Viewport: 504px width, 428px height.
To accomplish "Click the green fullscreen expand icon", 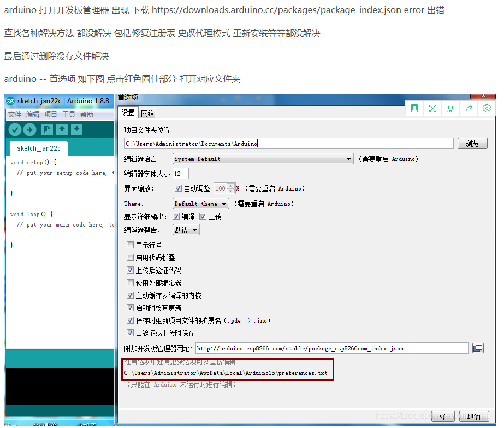I will (x=432, y=109).
